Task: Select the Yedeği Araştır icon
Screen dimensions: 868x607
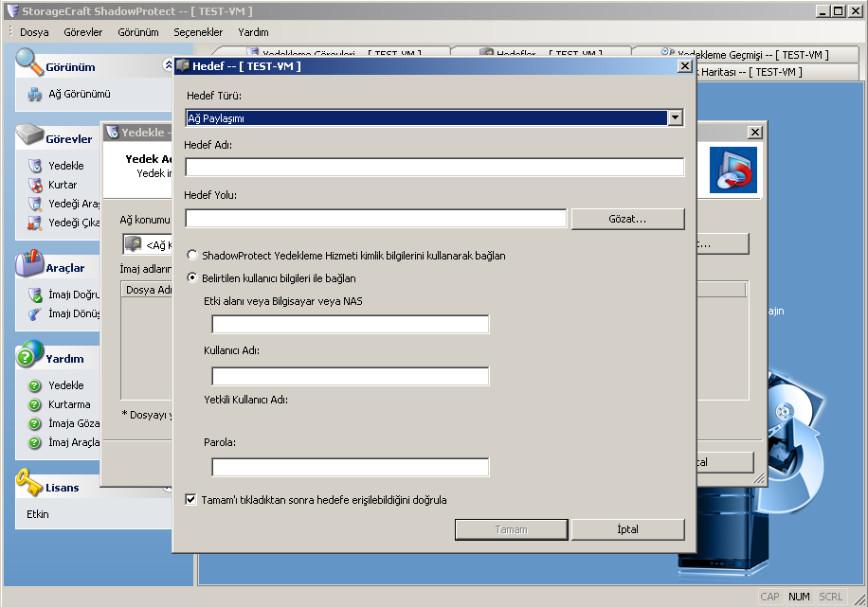Action: point(35,204)
